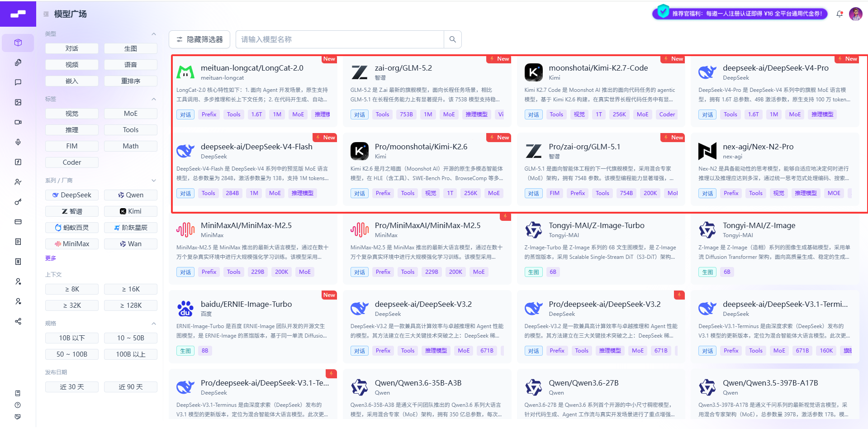868x429 pixels.
Task: Filter by the Wan vendor chip
Action: pos(131,244)
